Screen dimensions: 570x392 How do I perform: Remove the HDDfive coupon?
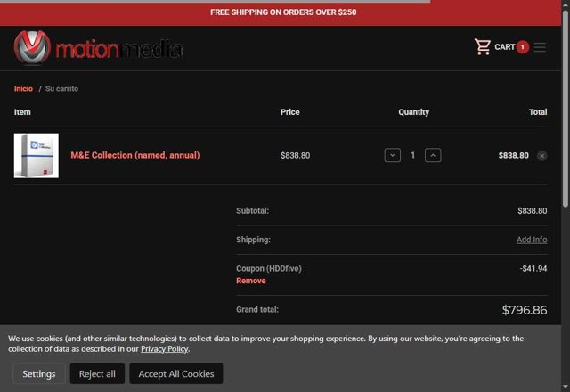pyautogui.click(x=251, y=281)
